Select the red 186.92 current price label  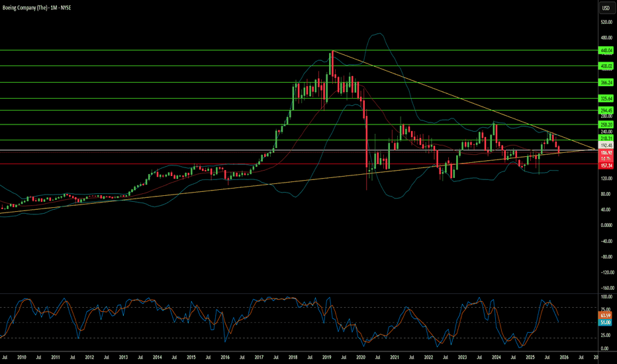coord(606,152)
